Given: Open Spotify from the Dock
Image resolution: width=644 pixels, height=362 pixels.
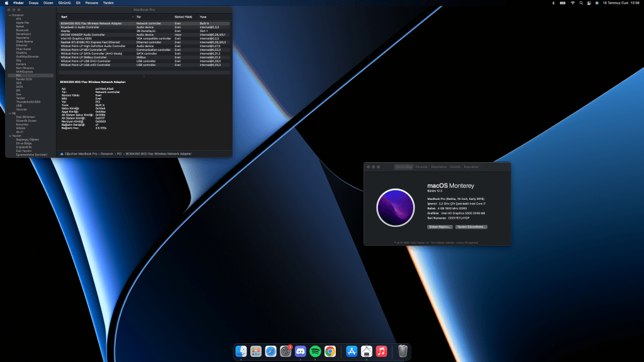Looking at the screenshot, I should tap(315, 351).
